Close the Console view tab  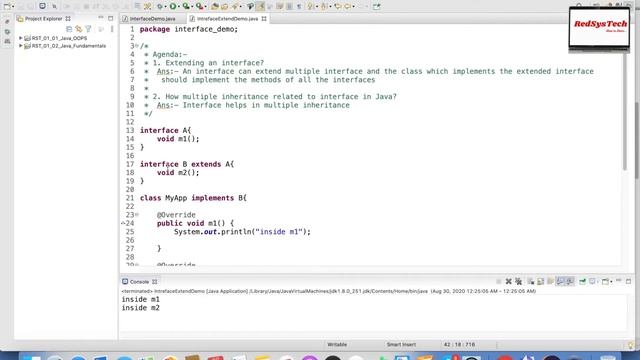155,282
